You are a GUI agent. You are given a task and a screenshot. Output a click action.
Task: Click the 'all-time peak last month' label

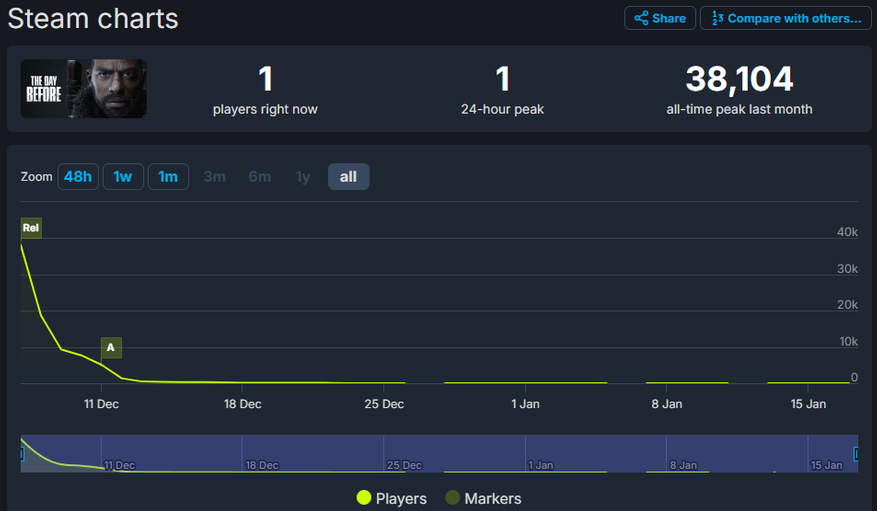click(739, 109)
